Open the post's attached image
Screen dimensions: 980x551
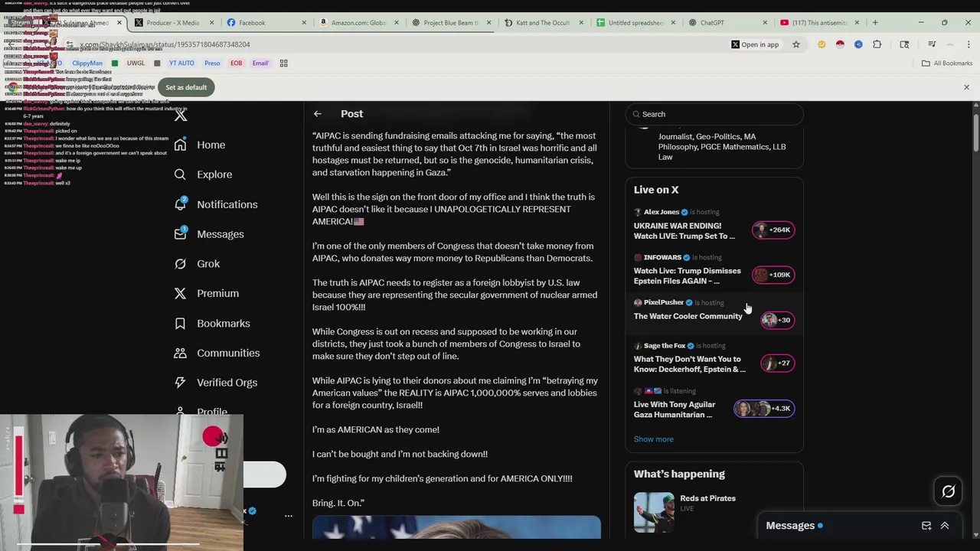coord(456,527)
